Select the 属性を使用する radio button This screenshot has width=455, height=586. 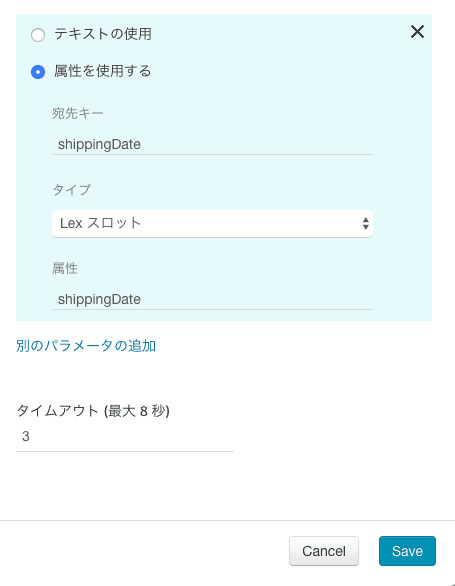(x=38, y=72)
